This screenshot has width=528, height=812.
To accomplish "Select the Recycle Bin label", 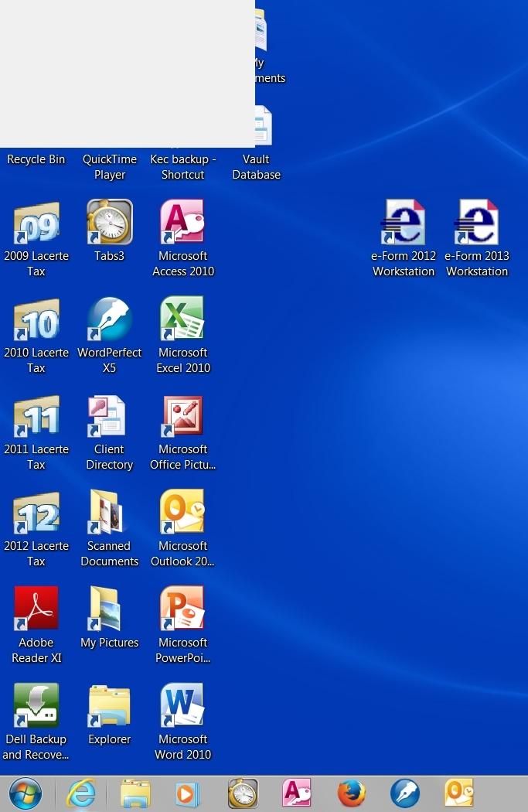I will point(36,159).
